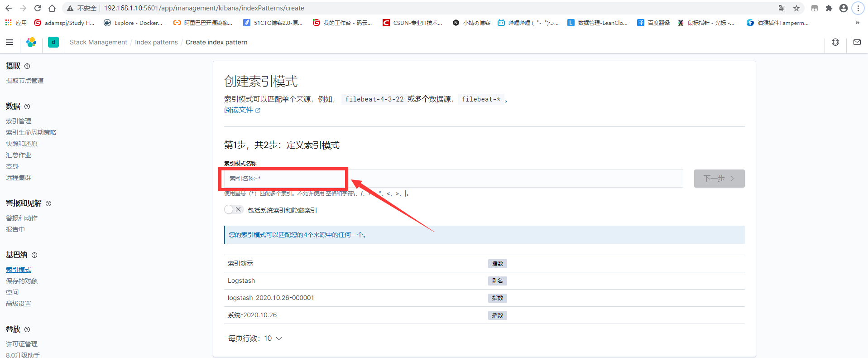Open 高级设置 in sidebar
Image resolution: width=868 pixels, height=358 pixels.
tap(19, 304)
